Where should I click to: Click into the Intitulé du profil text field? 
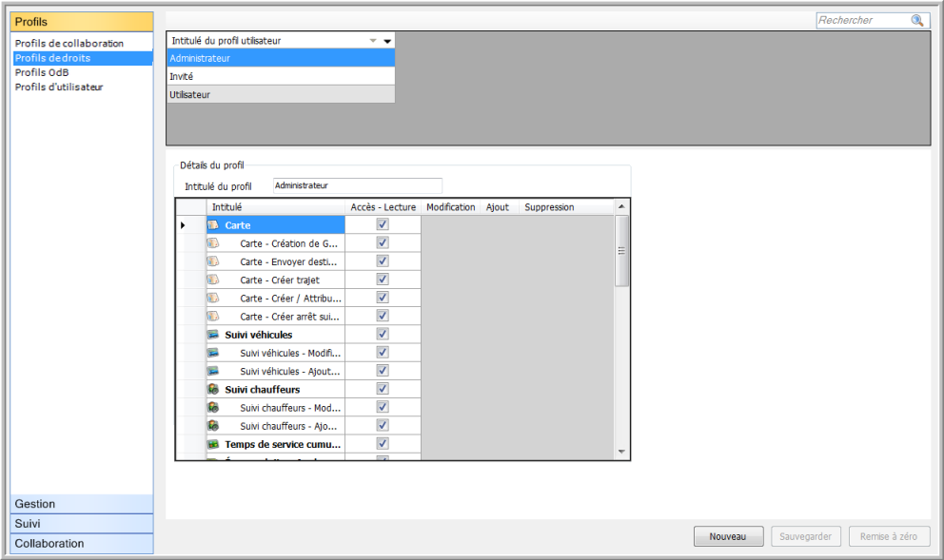click(x=357, y=186)
